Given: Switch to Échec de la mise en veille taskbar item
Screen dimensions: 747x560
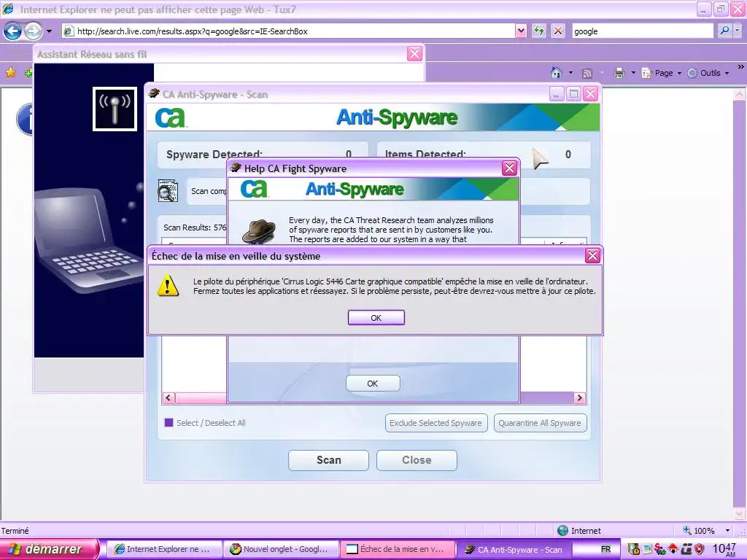Looking at the screenshot, I should [397, 549].
